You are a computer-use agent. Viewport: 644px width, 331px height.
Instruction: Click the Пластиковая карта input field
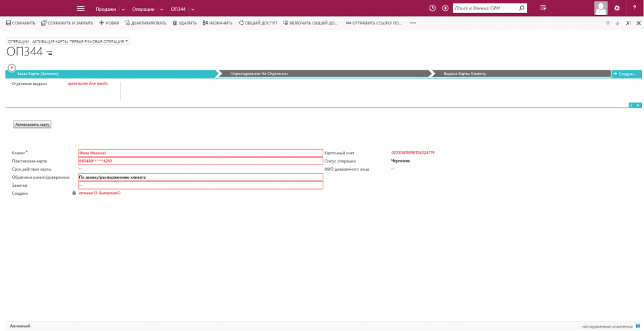pos(200,161)
